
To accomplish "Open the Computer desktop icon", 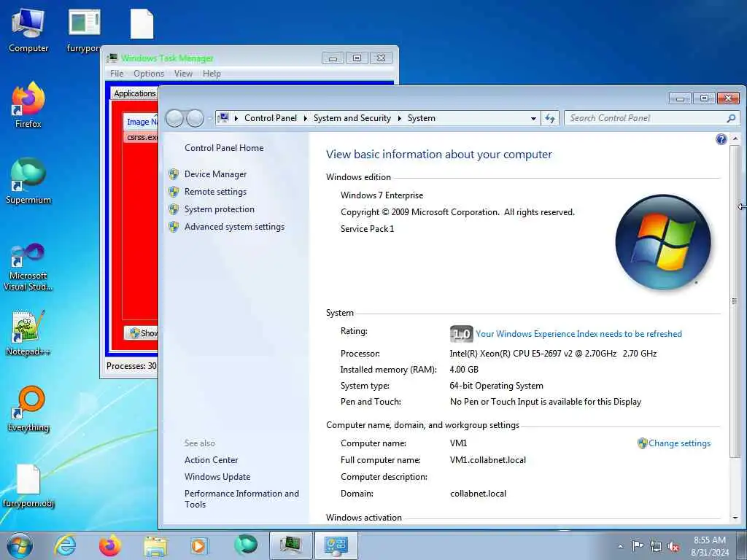I will [28, 31].
